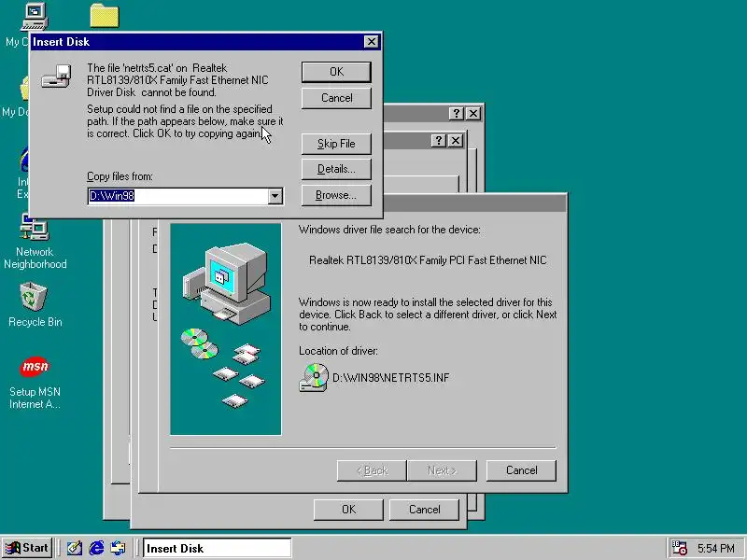Open the Start menu
747x560 pixels.
pos(27,548)
